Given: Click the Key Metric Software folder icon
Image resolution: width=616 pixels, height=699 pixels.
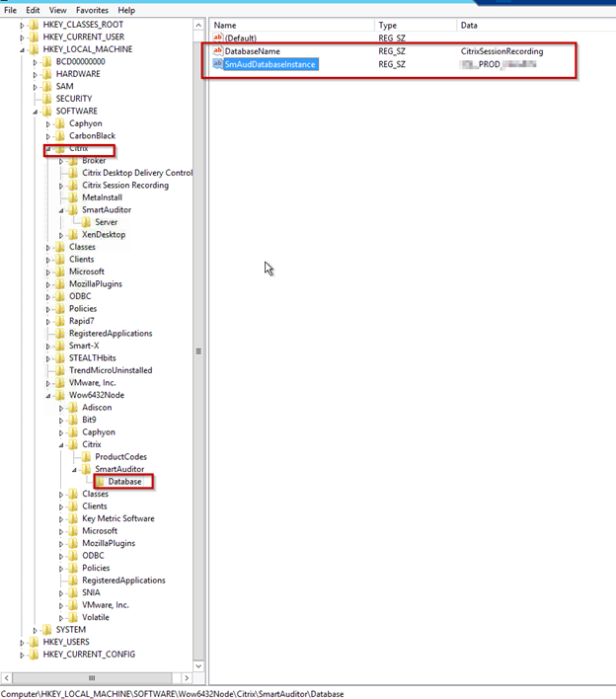Looking at the screenshot, I should point(73,518).
